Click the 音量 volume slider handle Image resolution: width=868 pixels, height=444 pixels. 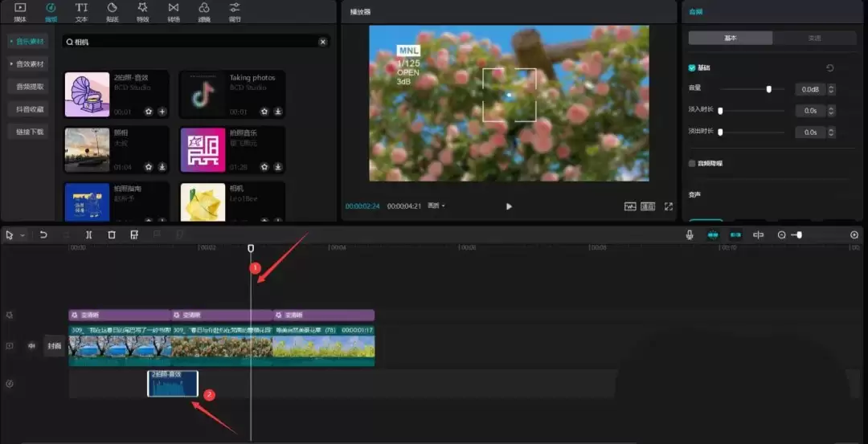pos(769,89)
